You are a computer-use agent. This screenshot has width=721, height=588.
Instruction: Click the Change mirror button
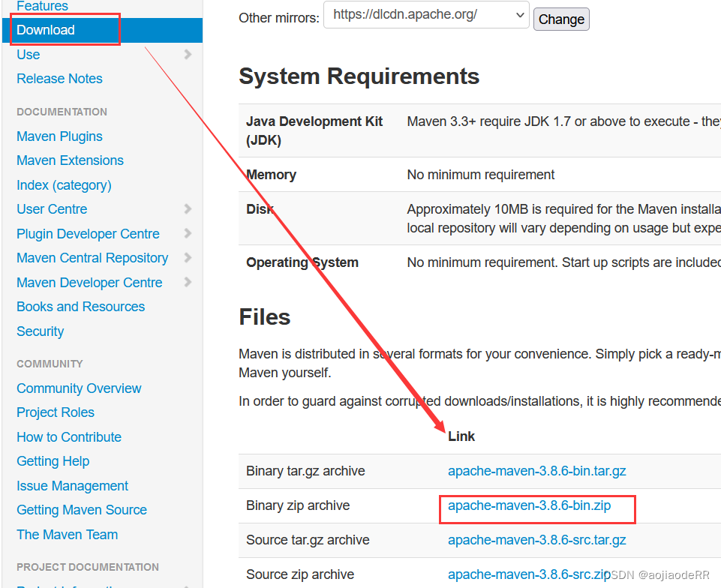click(561, 19)
